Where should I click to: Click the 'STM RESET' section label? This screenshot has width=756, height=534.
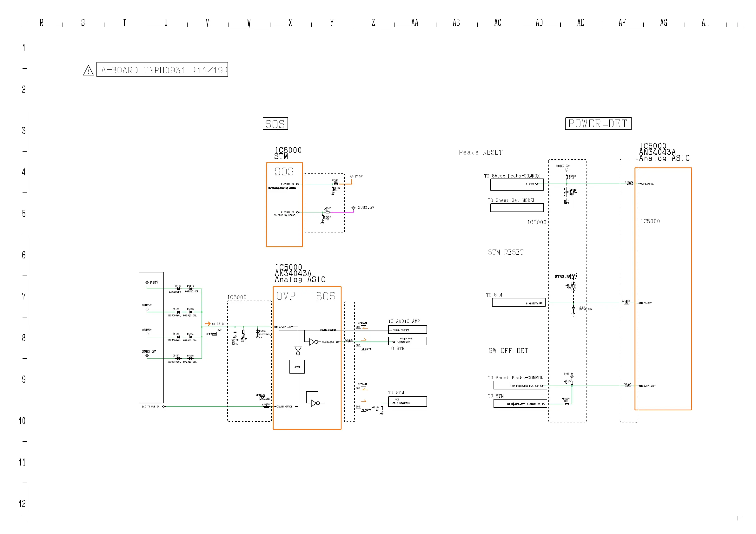pos(506,252)
